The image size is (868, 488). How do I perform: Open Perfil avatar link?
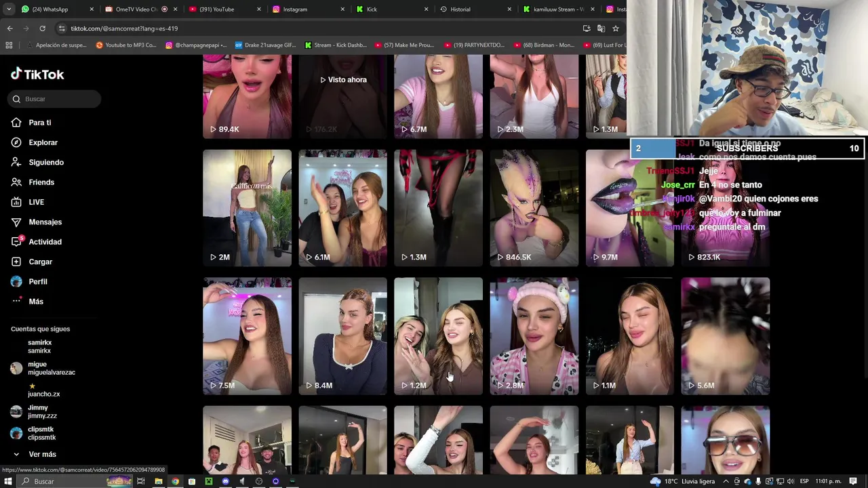pyautogui.click(x=16, y=281)
